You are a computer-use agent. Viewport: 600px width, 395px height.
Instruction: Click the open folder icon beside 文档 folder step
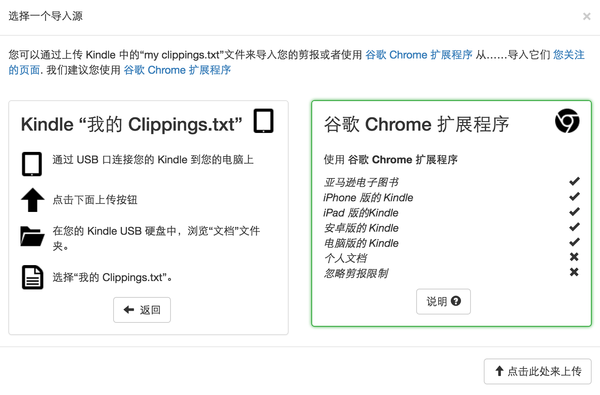32,236
